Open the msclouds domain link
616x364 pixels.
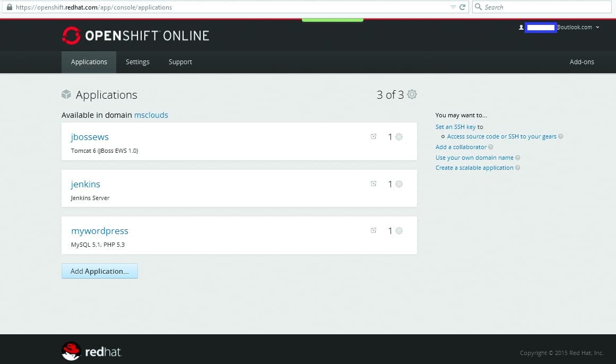pyautogui.click(x=151, y=115)
